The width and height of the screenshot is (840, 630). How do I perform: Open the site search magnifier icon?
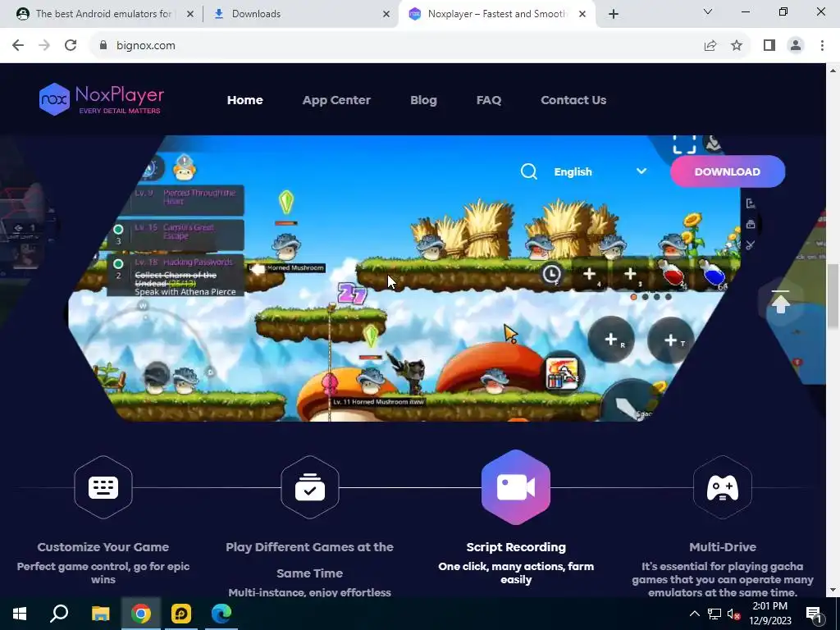[529, 171]
